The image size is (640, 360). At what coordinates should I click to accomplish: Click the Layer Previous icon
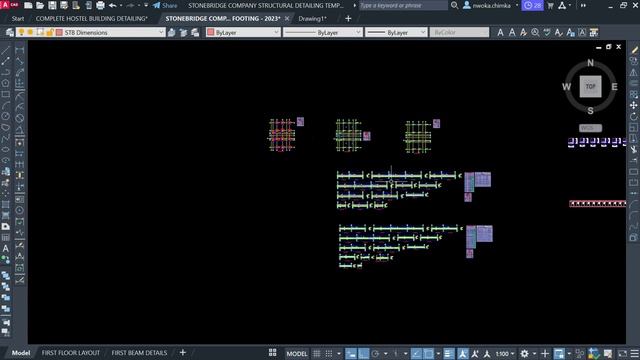pos(183,32)
